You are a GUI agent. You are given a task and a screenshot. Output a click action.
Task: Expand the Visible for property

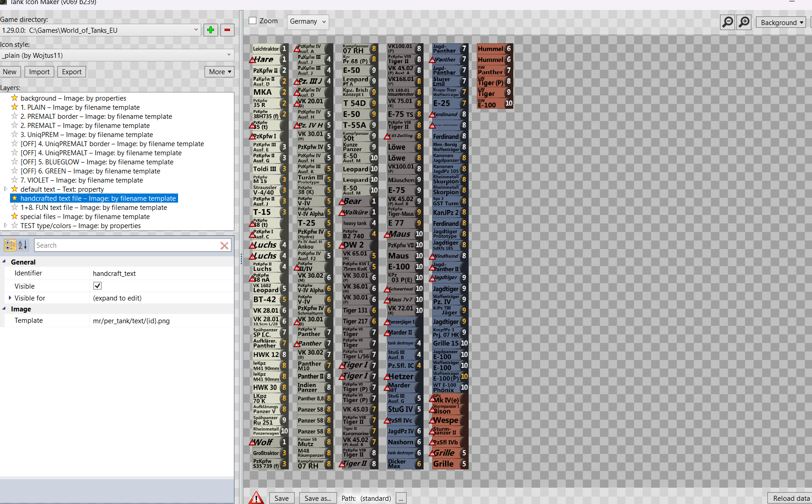[10, 298]
